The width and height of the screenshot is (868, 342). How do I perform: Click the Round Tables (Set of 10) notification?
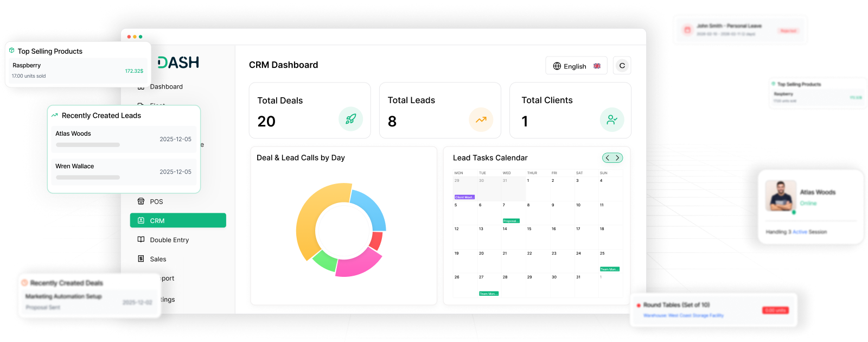[713, 310]
